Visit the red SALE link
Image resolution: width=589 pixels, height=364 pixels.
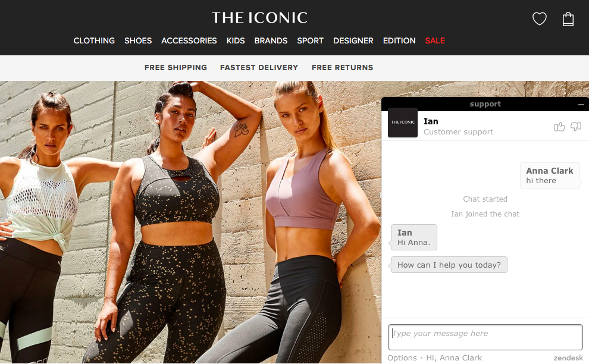[x=435, y=40]
